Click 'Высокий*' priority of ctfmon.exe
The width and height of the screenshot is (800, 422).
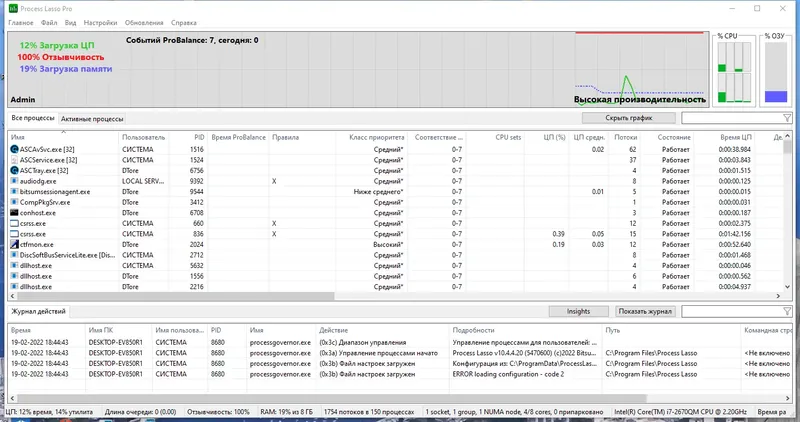tap(388, 244)
